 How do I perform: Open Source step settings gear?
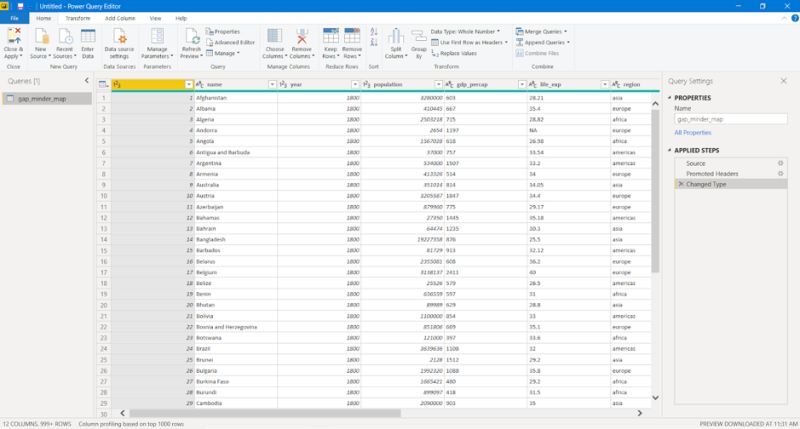point(780,163)
